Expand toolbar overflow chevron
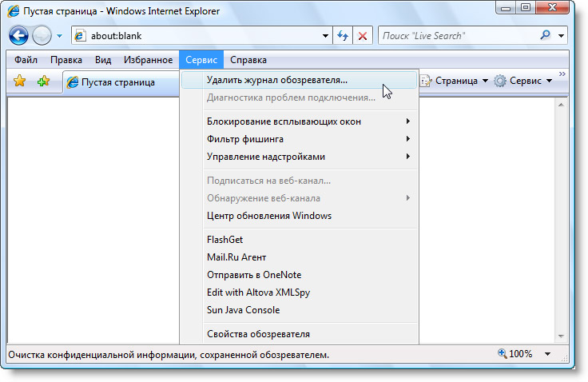This screenshot has width=588, height=382. [x=562, y=74]
